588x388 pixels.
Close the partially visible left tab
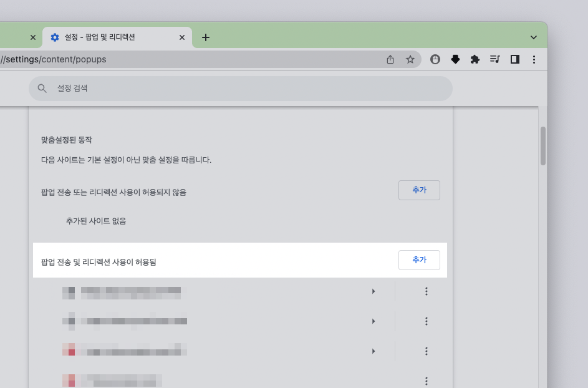(33, 37)
